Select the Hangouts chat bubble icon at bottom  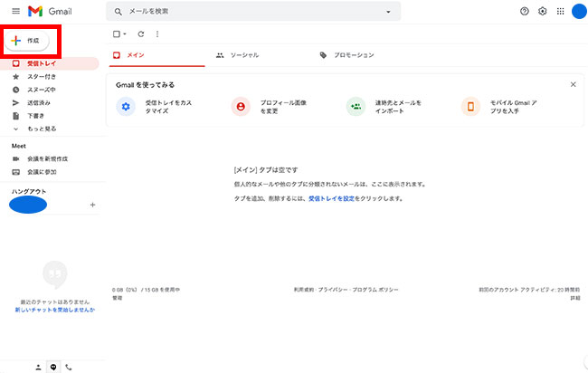pyautogui.click(x=53, y=368)
